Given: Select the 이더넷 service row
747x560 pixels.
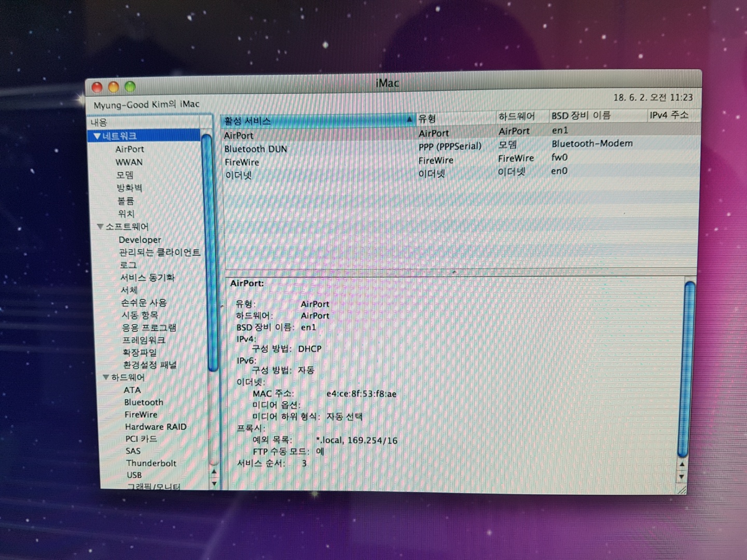Looking at the screenshot, I should 238,176.
